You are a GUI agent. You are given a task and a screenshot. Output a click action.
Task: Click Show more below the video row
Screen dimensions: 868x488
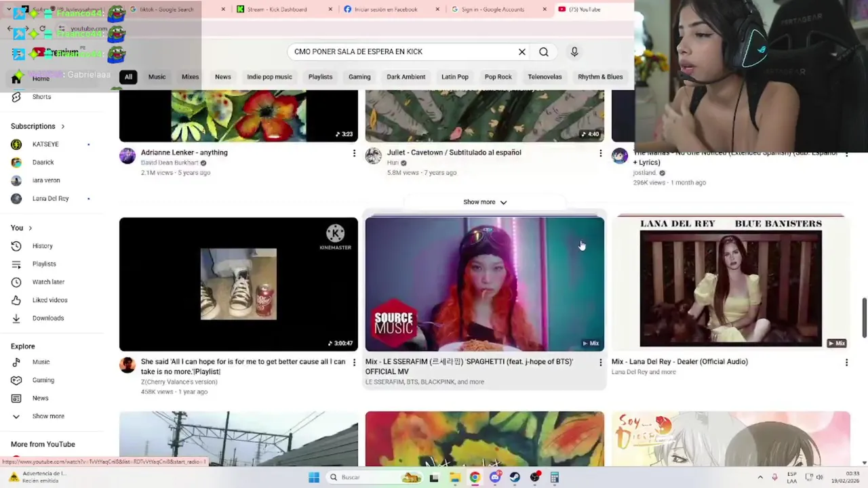[x=485, y=202]
